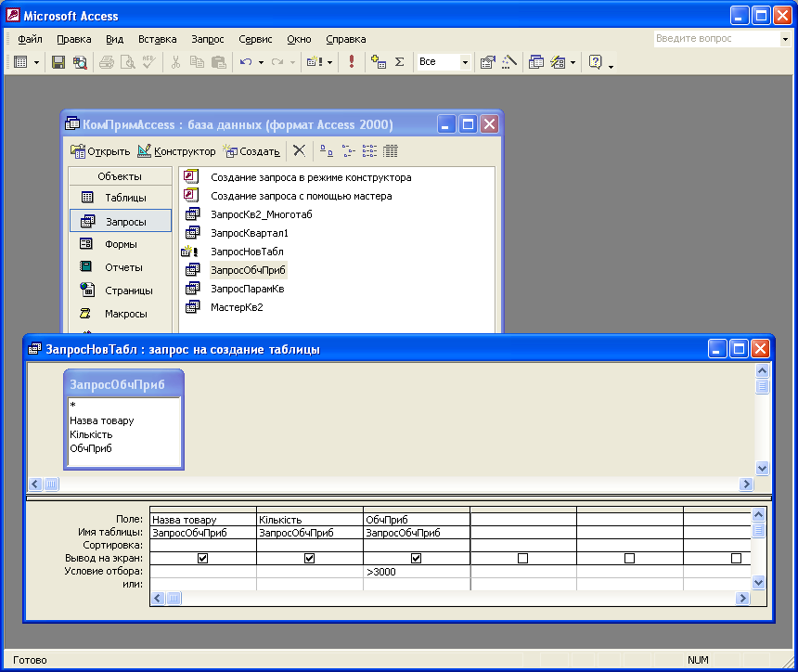798x672 pixels.
Task: Switch to the List view icon
Action: click(369, 150)
